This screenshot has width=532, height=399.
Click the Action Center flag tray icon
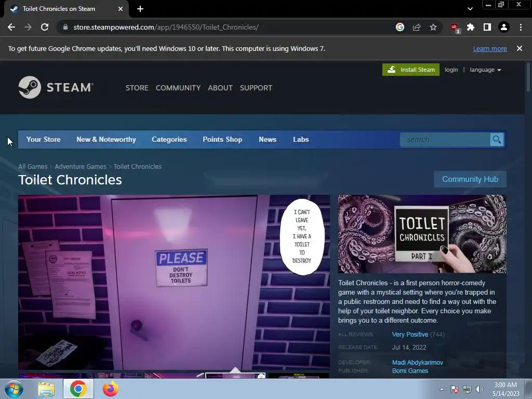pyautogui.click(x=455, y=389)
